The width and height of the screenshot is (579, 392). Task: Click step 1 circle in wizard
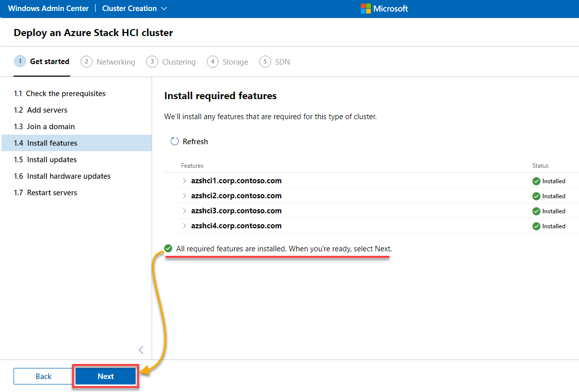point(20,62)
